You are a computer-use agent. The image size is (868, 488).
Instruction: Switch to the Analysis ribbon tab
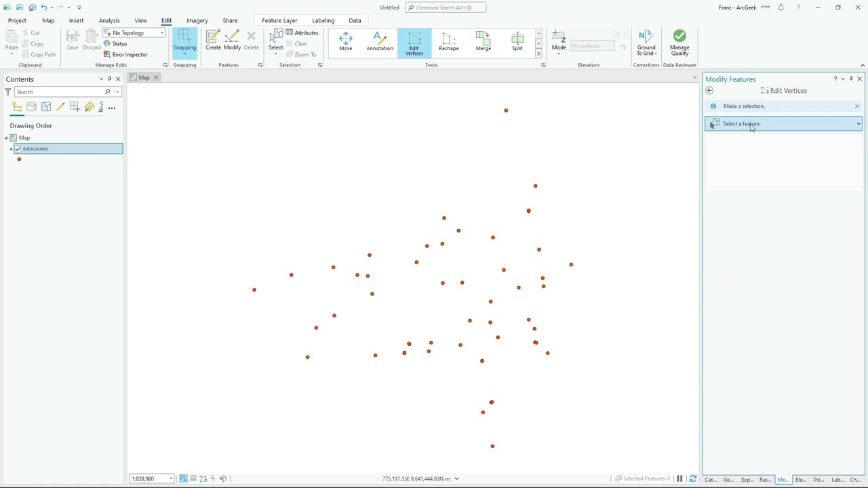109,20
